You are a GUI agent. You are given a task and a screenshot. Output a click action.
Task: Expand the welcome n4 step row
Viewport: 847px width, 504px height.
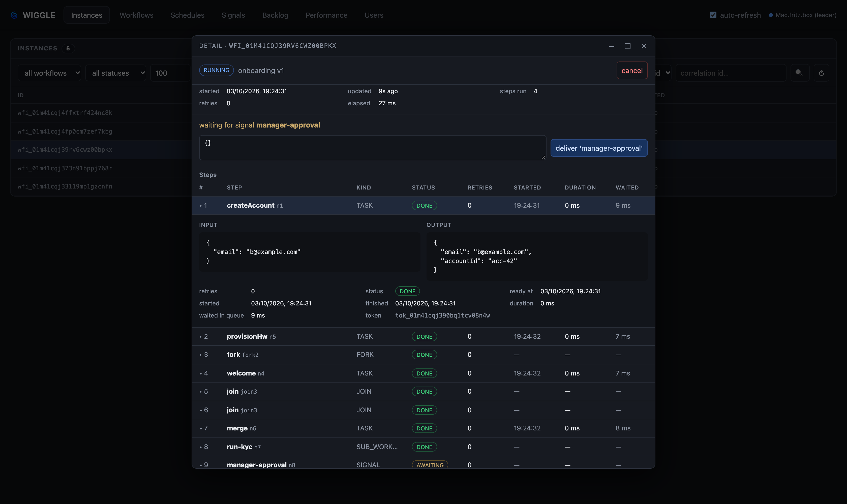click(x=423, y=373)
